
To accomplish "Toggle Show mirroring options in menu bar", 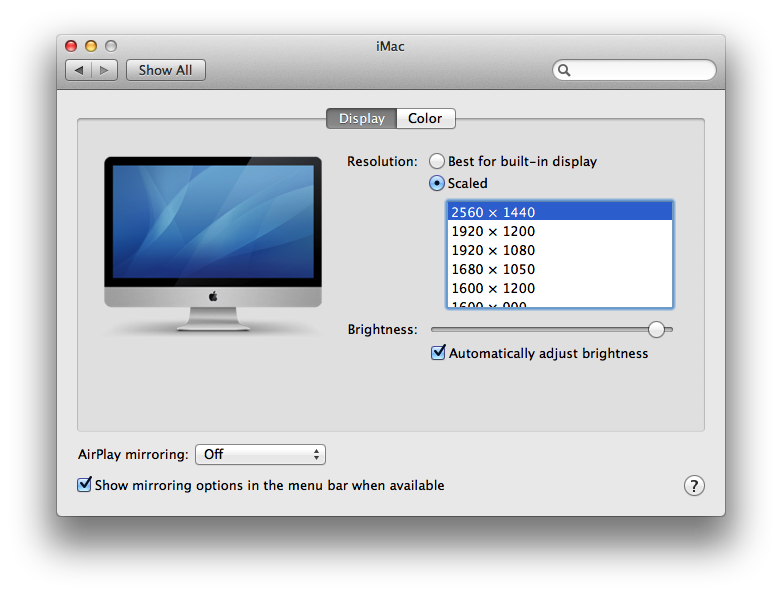I will (84, 484).
